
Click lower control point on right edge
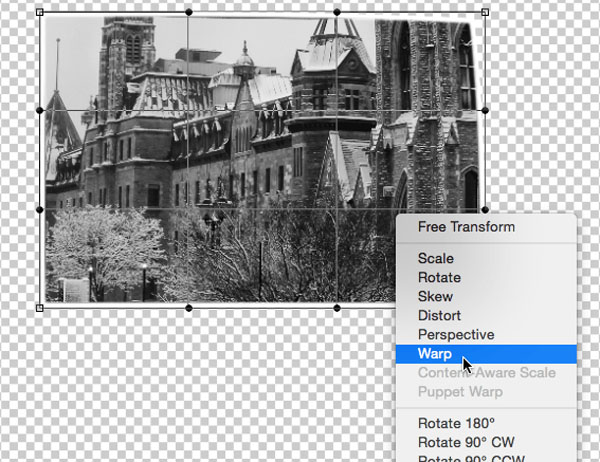click(485, 210)
